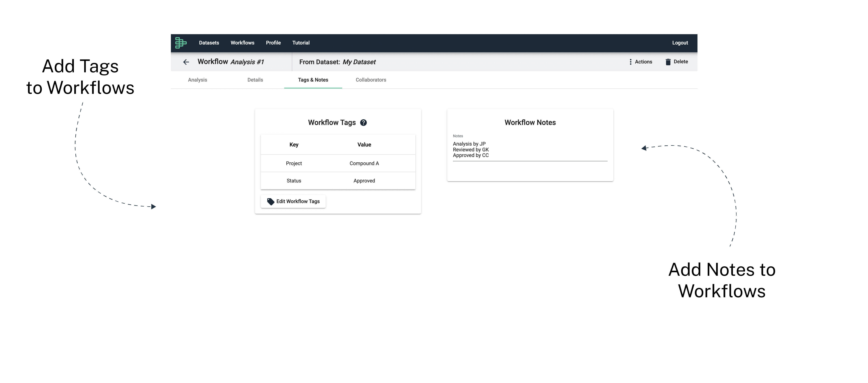Click the Workflow Analysis #1 title

pyautogui.click(x=231, y=62)
